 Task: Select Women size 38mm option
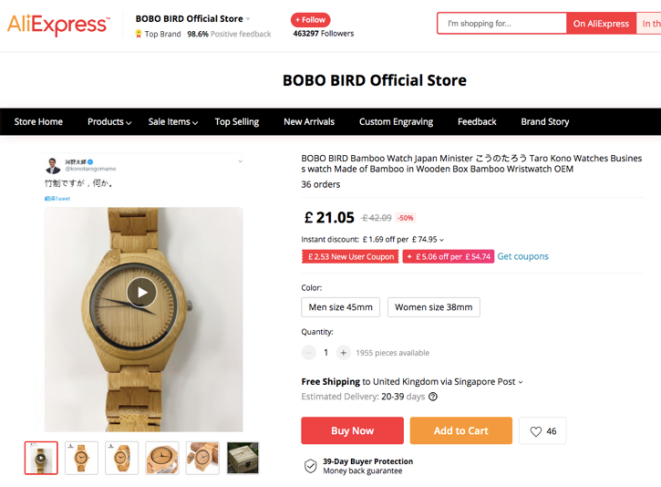pyautogui.click(x=434, y=307)
